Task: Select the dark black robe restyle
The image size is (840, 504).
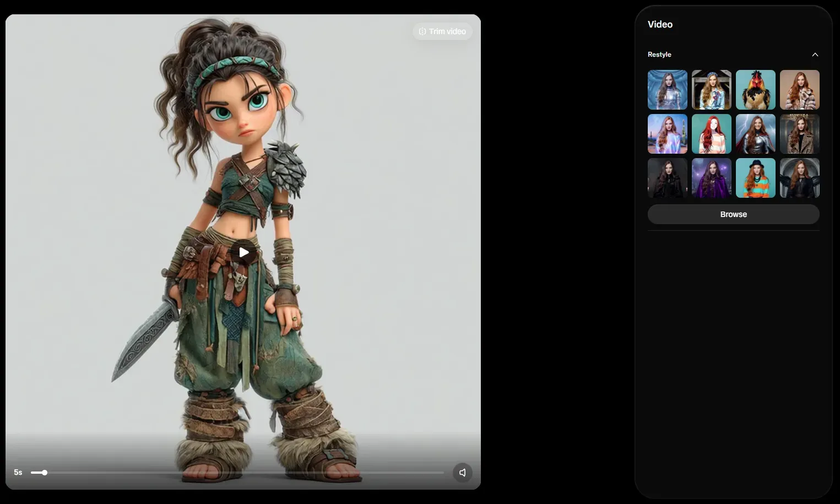Action: pos(667,178)
